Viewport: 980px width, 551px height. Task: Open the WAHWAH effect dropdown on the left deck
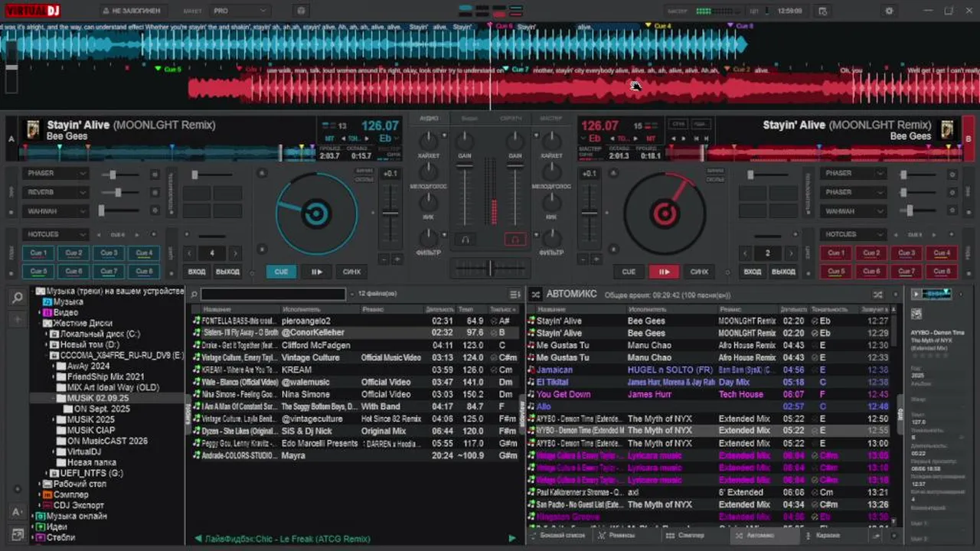(55, 210)
